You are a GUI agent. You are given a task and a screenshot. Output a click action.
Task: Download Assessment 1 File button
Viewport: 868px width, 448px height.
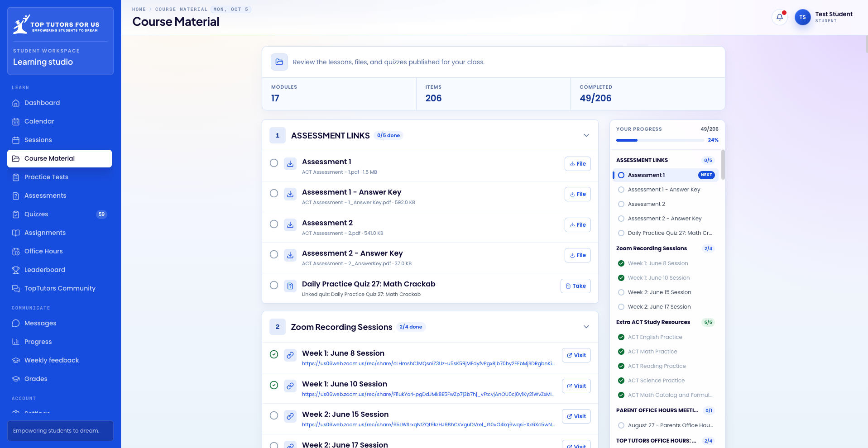[577, 164]
